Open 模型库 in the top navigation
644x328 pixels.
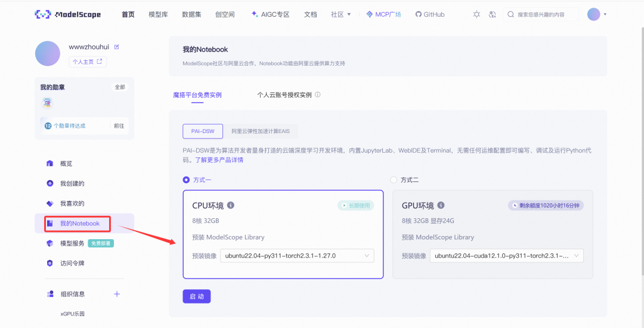[x=158, y=14]
